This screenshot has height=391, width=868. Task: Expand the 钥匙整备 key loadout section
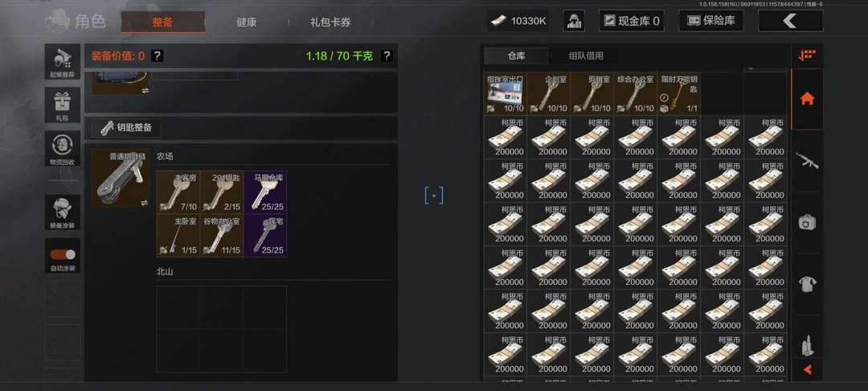tap(126, 127)
